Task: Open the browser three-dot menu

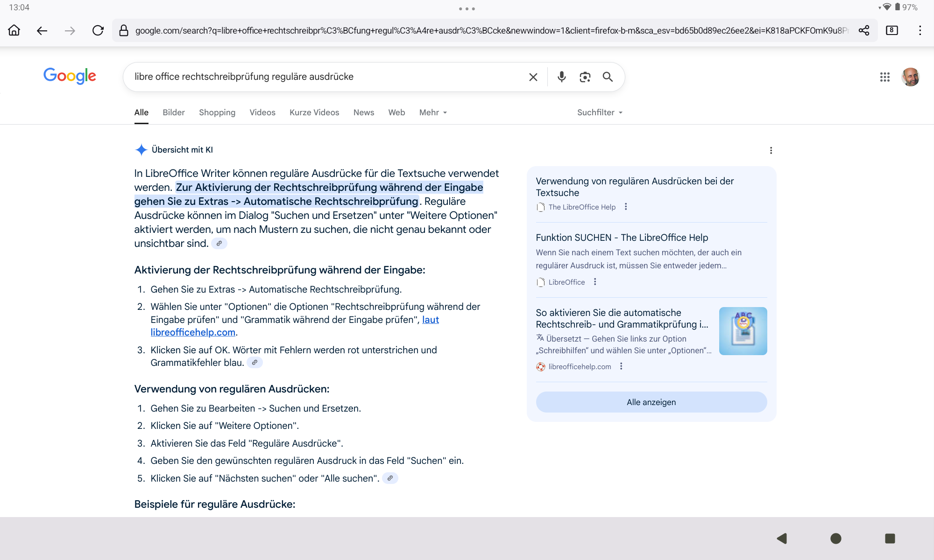Action: [920, 30]
